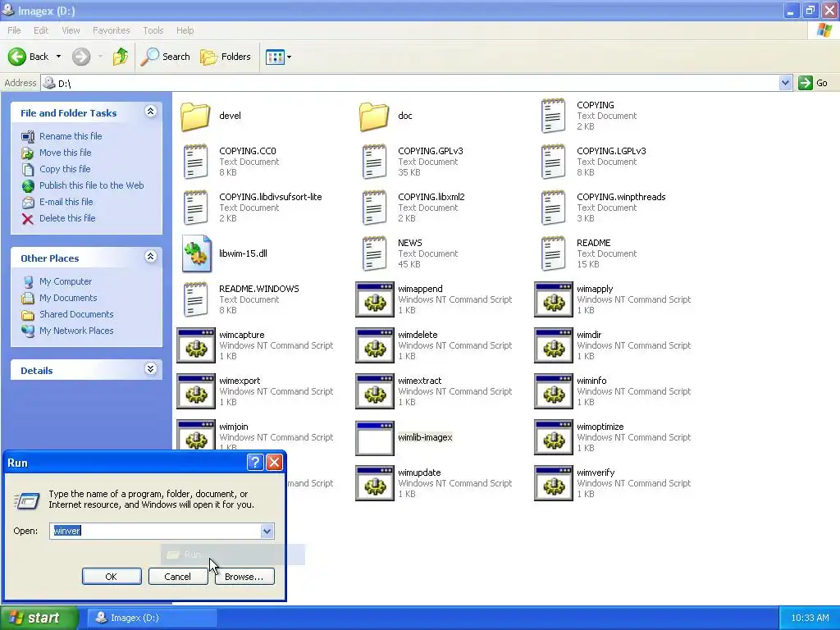Open the Back history dropdown arrow

click(58, 57)
